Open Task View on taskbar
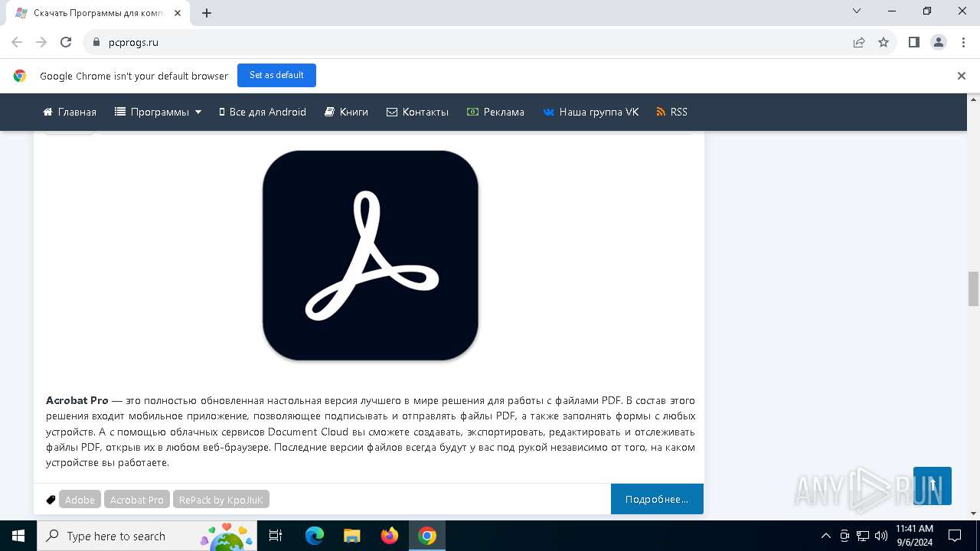This screenshot has height=551, width=980. (276, 536)
